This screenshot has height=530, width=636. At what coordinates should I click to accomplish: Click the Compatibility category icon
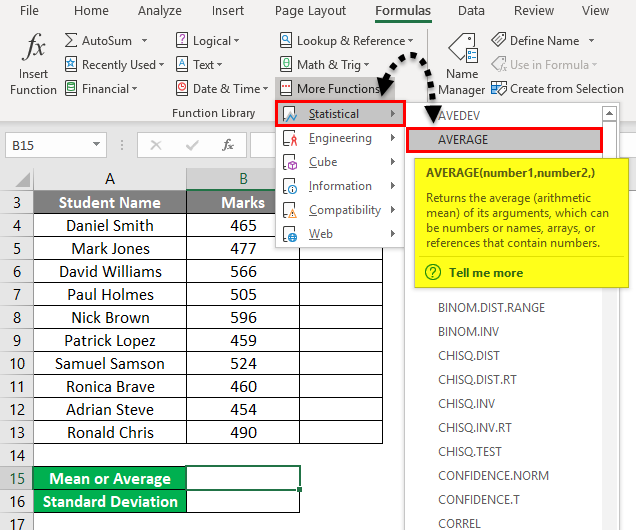(290, 210)
